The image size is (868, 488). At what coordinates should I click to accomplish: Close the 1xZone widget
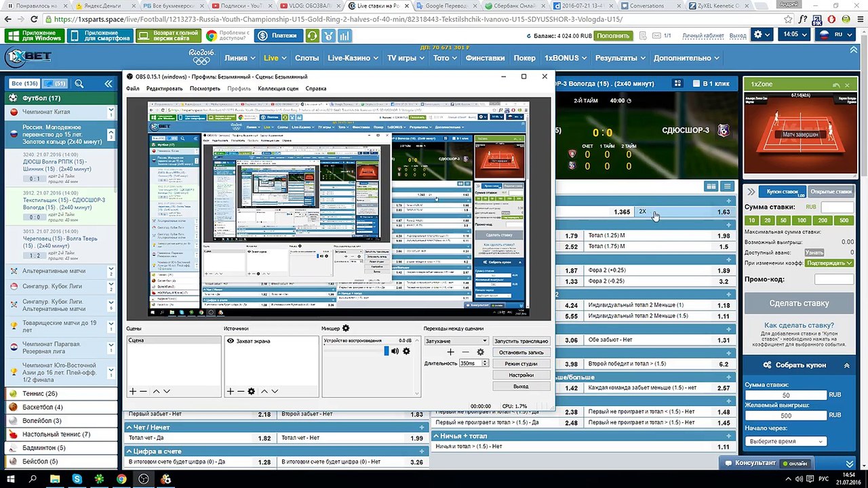tap(848, 84)
